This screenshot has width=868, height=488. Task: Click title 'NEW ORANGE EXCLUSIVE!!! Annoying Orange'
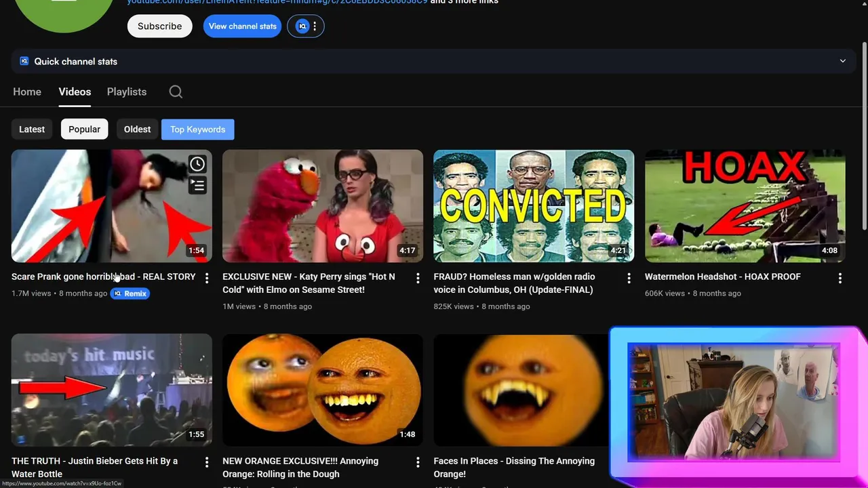pos(300,468)
